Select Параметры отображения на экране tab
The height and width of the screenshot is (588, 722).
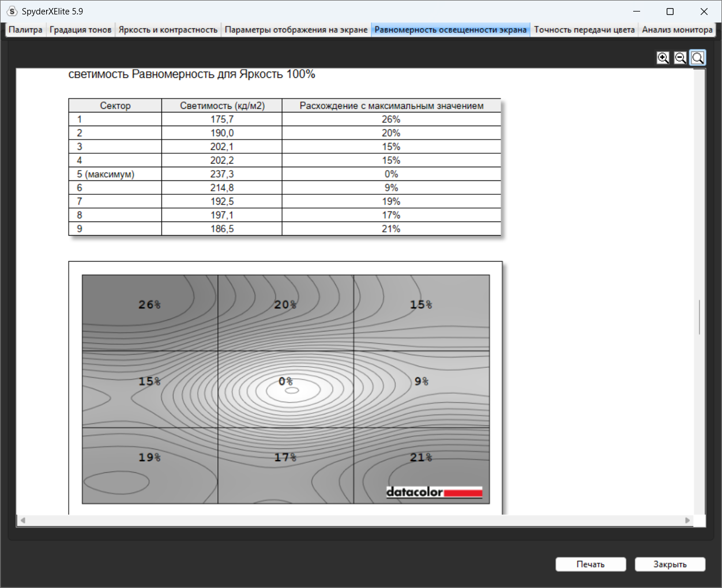(x=296, y=30)
